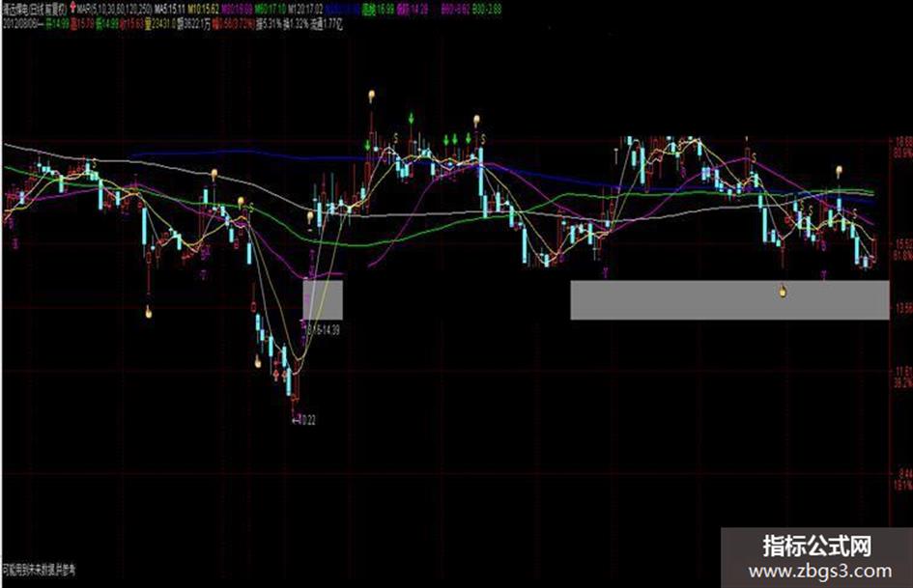Click the pointing-hand marker inside the wide gray box
Screen dimensions: 913x588
(x=782, y=291)
